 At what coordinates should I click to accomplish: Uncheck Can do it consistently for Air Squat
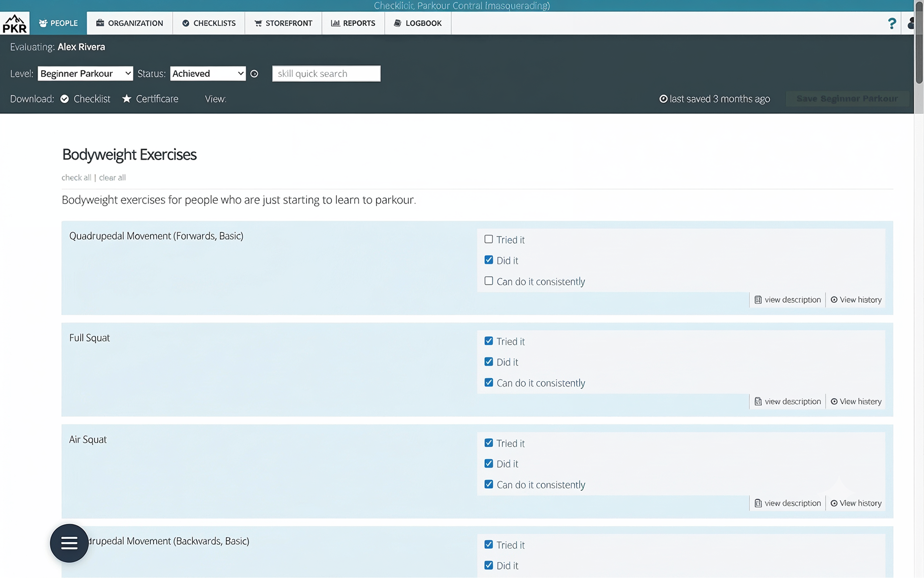click(x=489, y=484)
